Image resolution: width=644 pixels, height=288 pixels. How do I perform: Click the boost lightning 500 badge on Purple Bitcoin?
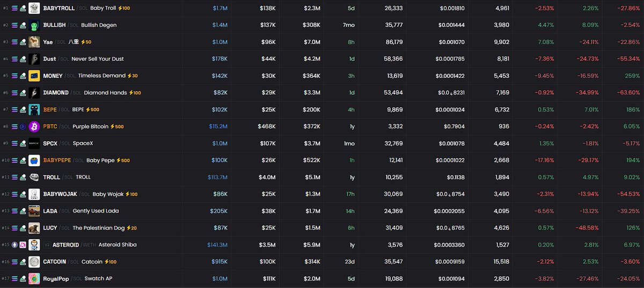[116, 127]
